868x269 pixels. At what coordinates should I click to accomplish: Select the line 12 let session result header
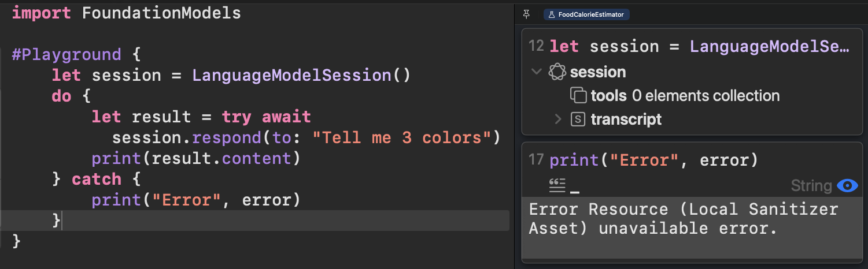point(692,46)
